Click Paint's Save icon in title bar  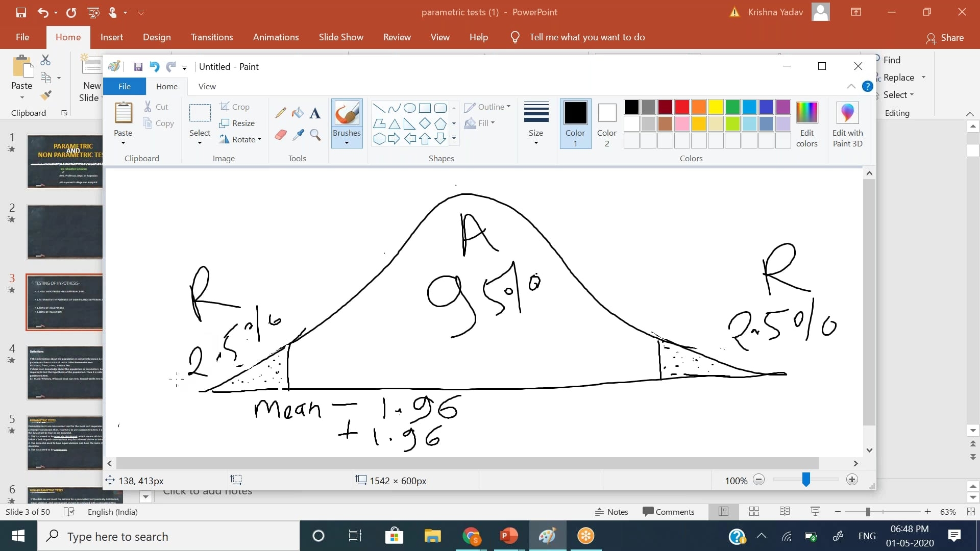click(138, 67)
